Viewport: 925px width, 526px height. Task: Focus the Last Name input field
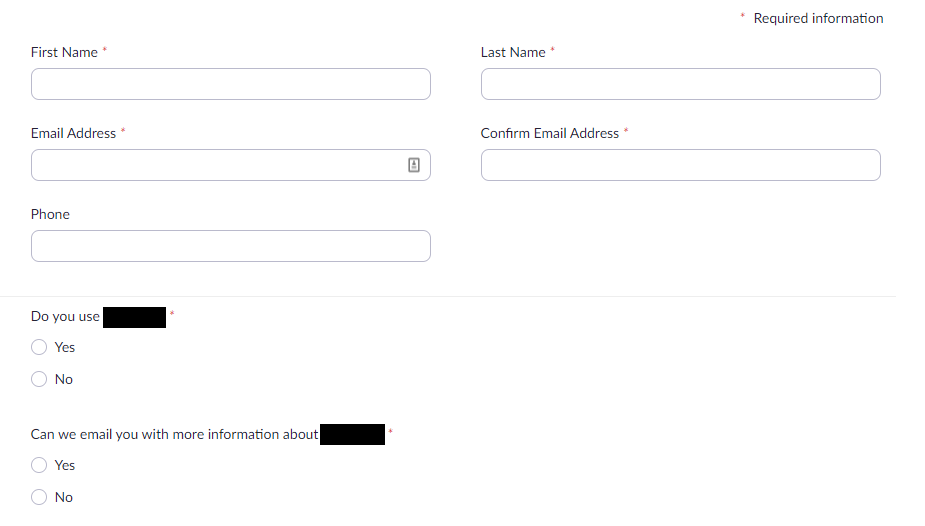(x=680, y=84)
